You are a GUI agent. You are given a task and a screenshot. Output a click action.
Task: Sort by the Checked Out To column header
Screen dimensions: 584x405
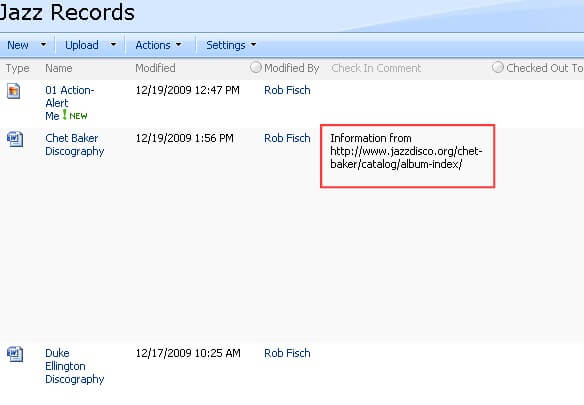(x=545, y=68)
